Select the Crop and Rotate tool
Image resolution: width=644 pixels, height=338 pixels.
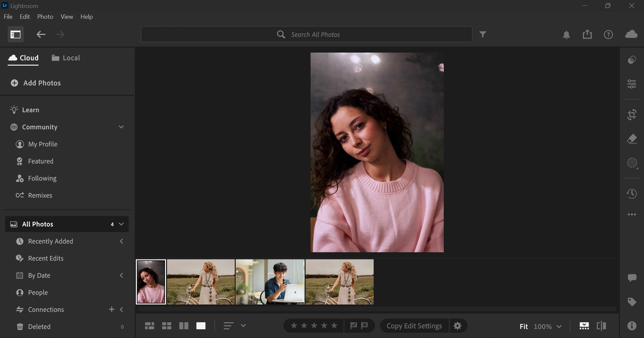coord(632,115)
